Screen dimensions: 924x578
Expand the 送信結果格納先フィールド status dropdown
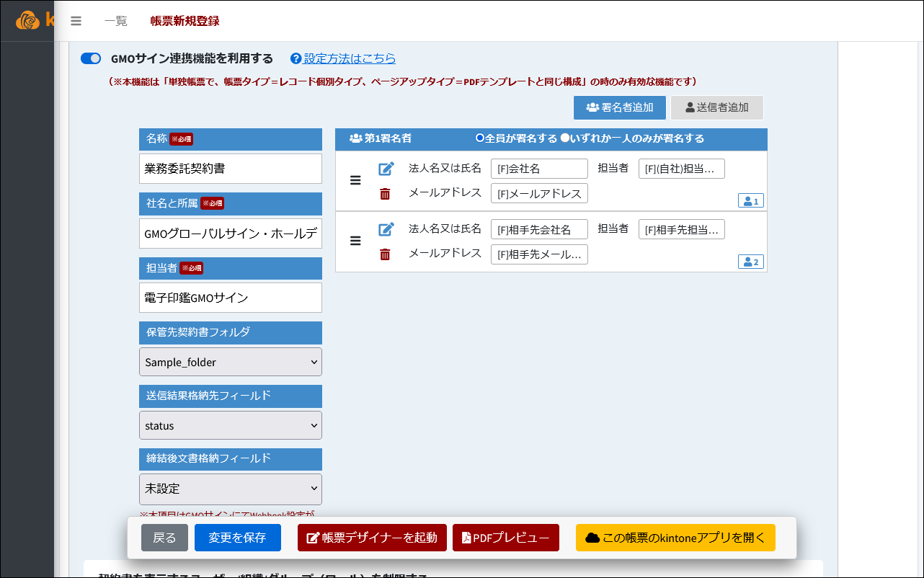coord(231,425)
